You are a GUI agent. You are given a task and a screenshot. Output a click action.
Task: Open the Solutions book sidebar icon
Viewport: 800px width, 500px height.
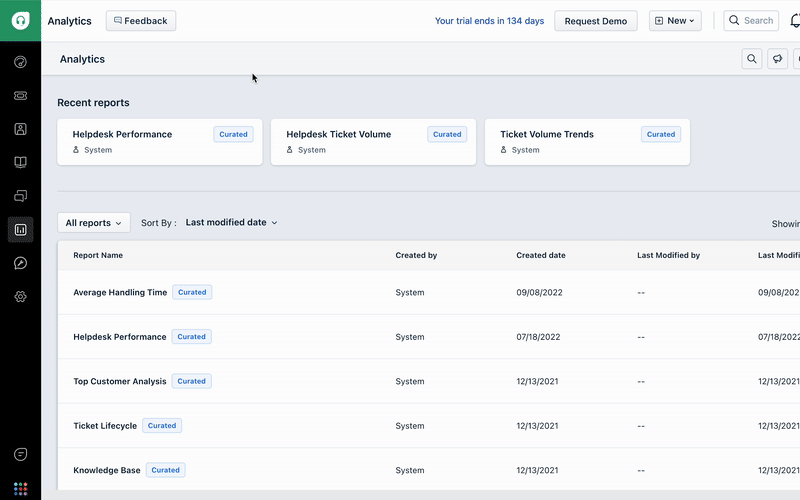coord(20,162)
